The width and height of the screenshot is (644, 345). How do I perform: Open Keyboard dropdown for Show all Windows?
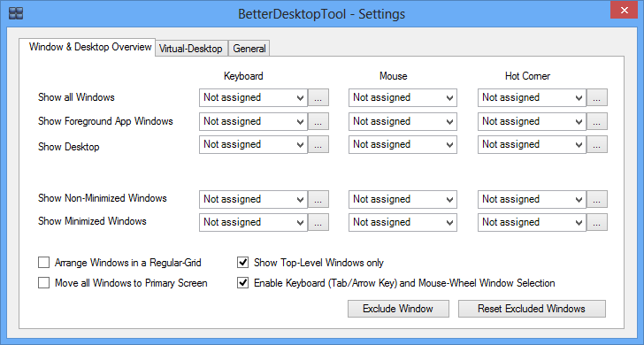click(x=253, y=97)
